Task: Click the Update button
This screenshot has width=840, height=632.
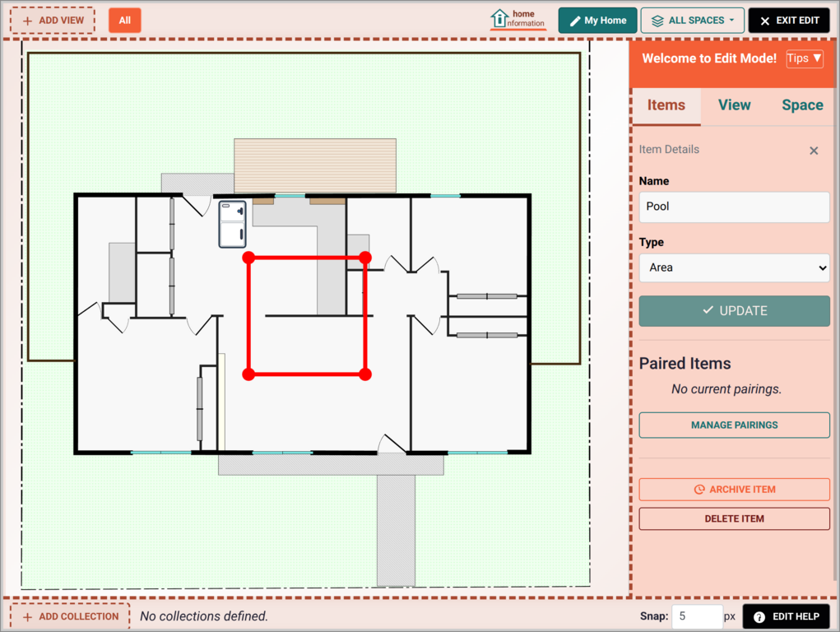Action: coord(734,311)
